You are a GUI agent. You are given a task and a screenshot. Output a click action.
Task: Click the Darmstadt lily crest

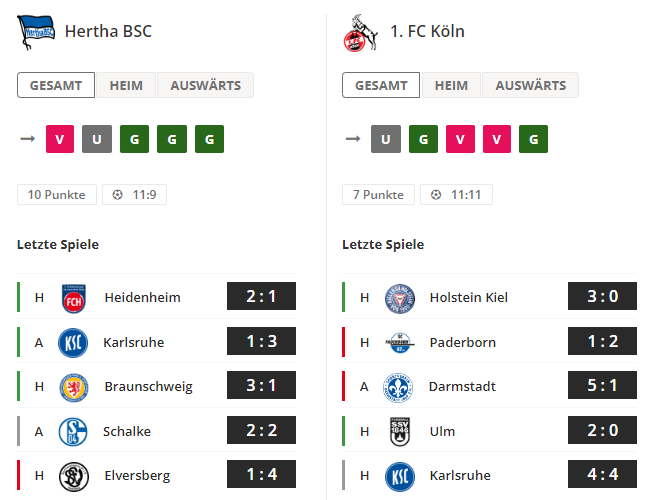click(398, 387)
